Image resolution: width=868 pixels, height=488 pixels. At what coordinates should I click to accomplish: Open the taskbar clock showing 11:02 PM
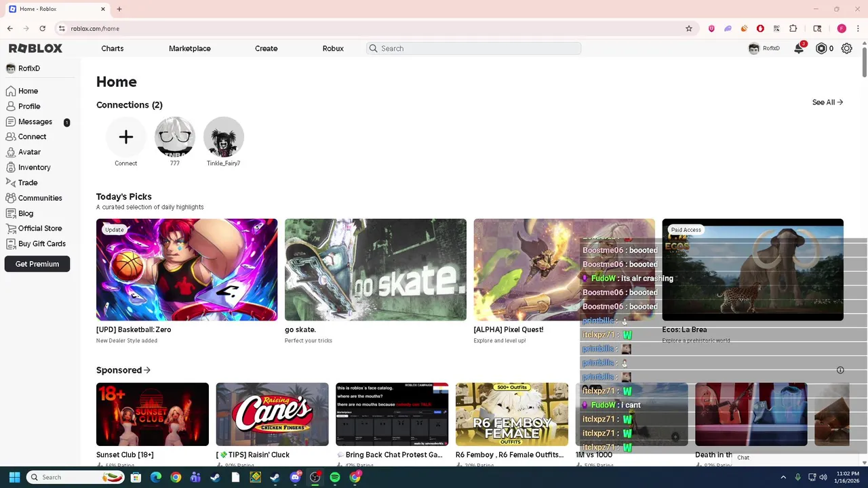[847, 477]
